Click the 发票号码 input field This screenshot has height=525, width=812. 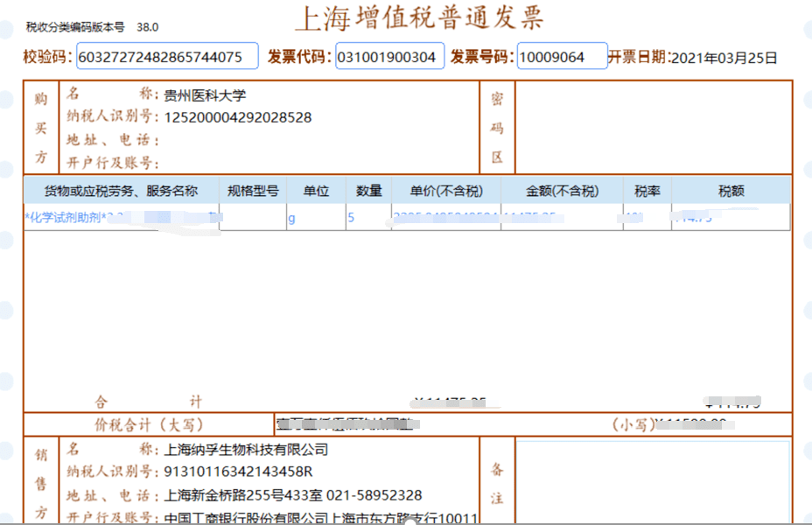562,57
